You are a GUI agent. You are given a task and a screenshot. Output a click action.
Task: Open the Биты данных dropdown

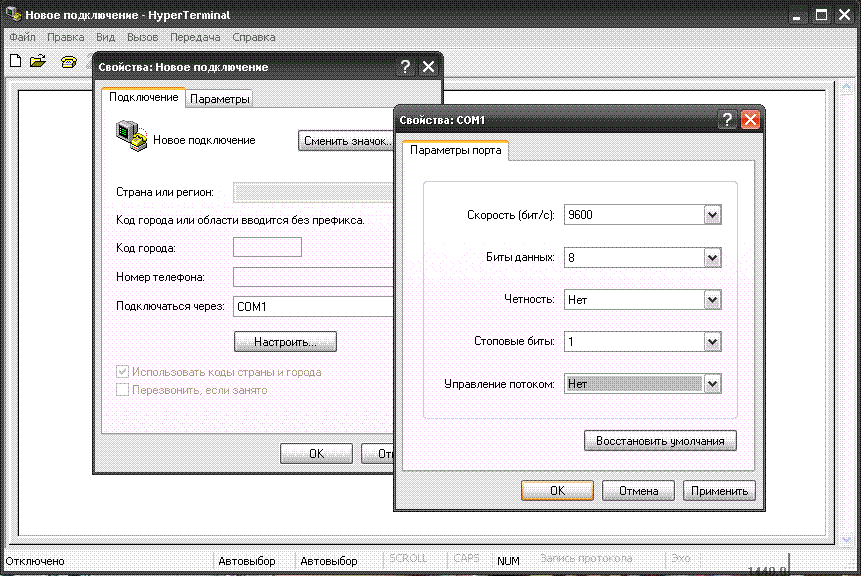[712, 257]
